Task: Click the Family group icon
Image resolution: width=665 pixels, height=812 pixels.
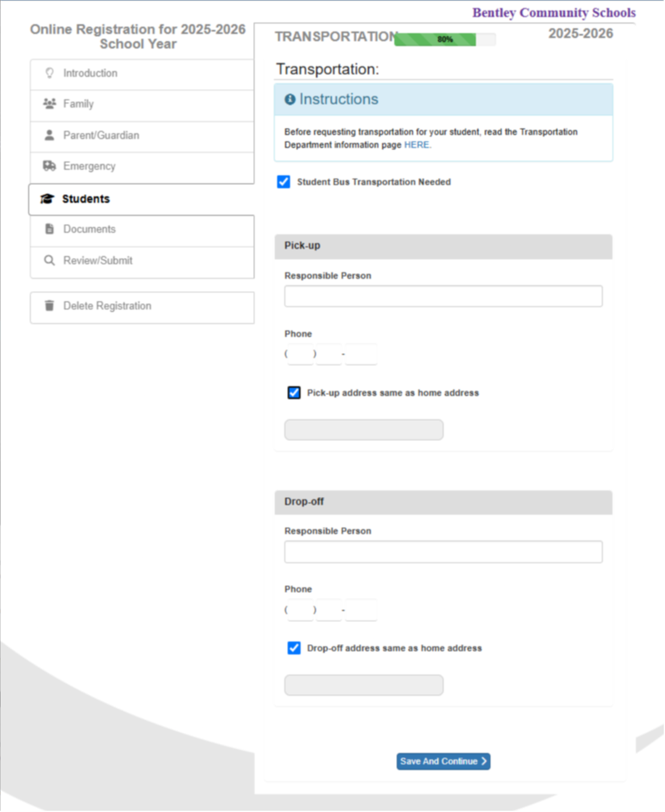Action: tap(50, 103)
